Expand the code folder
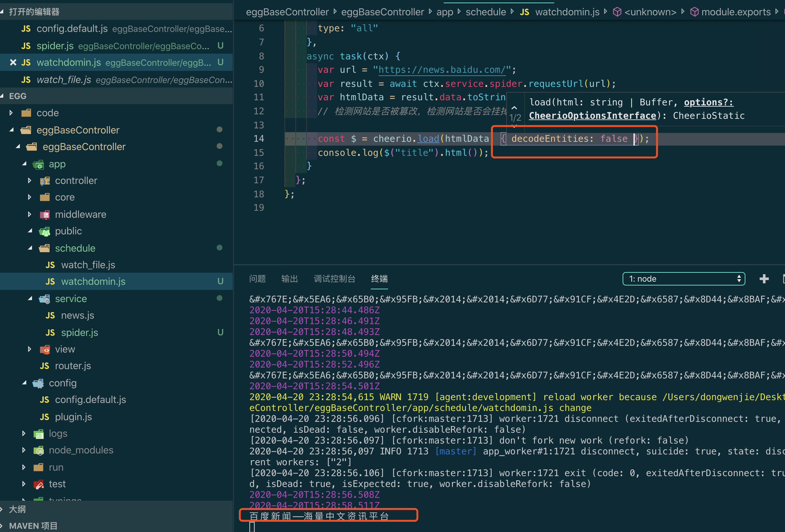Image resolution: width=785 pixels, height=532 pixels. 12,113
